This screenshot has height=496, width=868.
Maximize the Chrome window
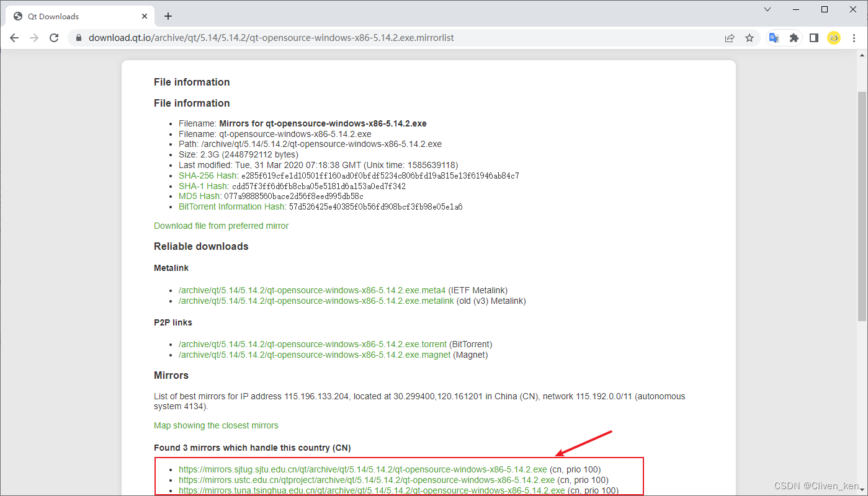point(825,9)
